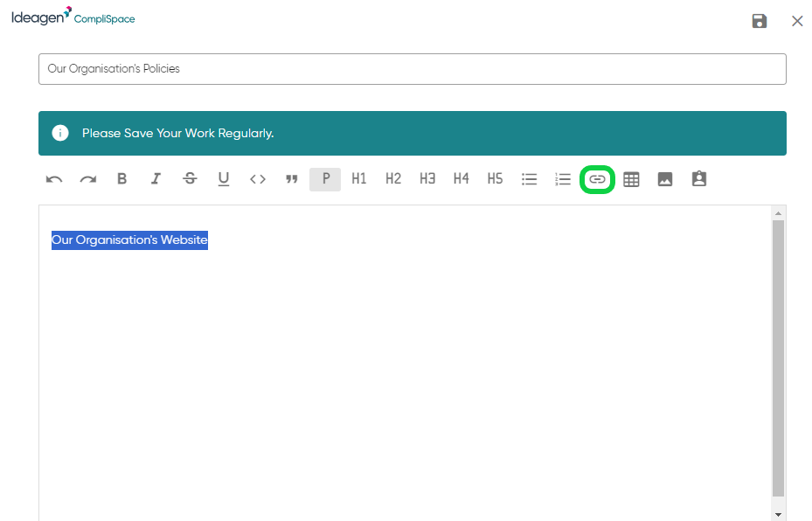This screenshot has width=812, height=521.
Task: Save the document with the disk icon
Action: point(760,21)
